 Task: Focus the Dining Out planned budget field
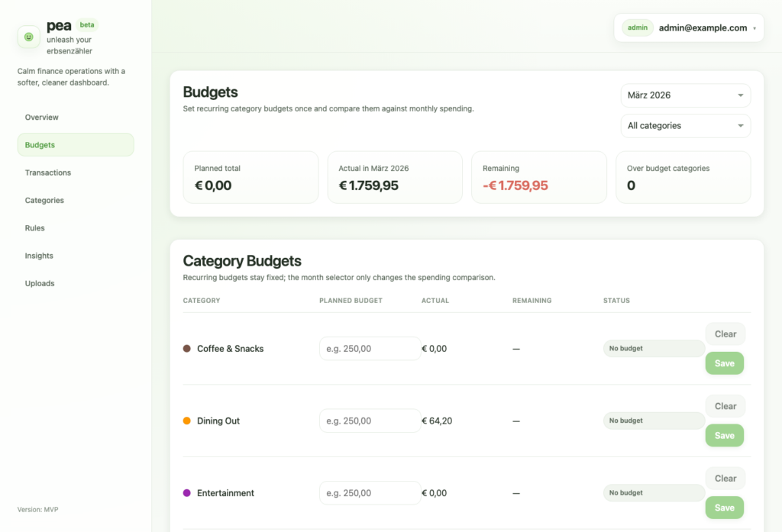tap(370, 421)
